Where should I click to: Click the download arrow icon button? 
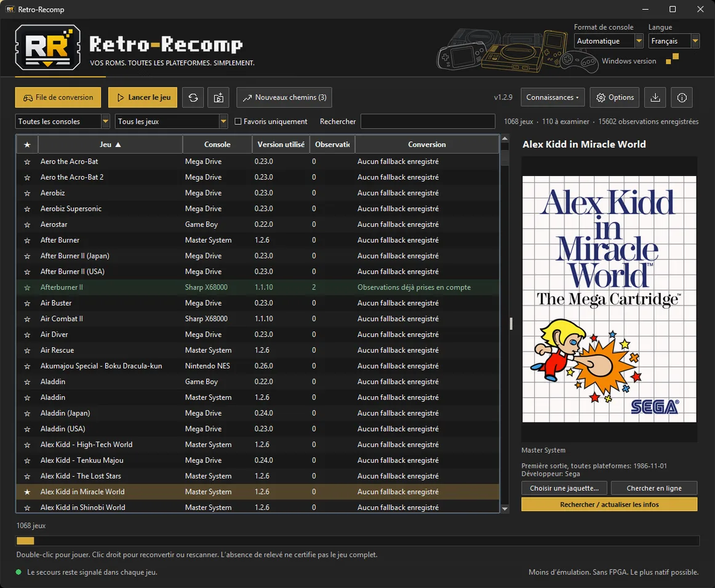655,98
